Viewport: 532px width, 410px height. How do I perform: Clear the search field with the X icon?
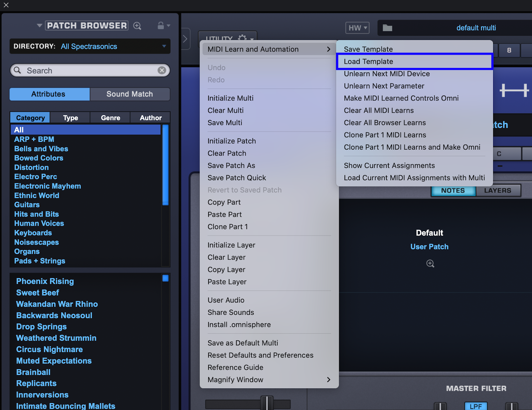162,70
